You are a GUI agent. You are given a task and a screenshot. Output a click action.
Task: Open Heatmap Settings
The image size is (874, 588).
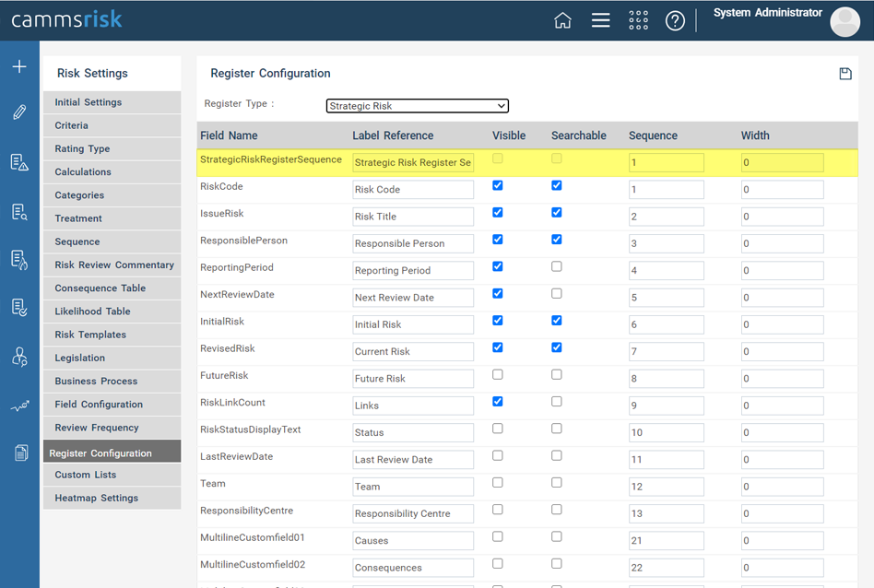tap(112, 499)
